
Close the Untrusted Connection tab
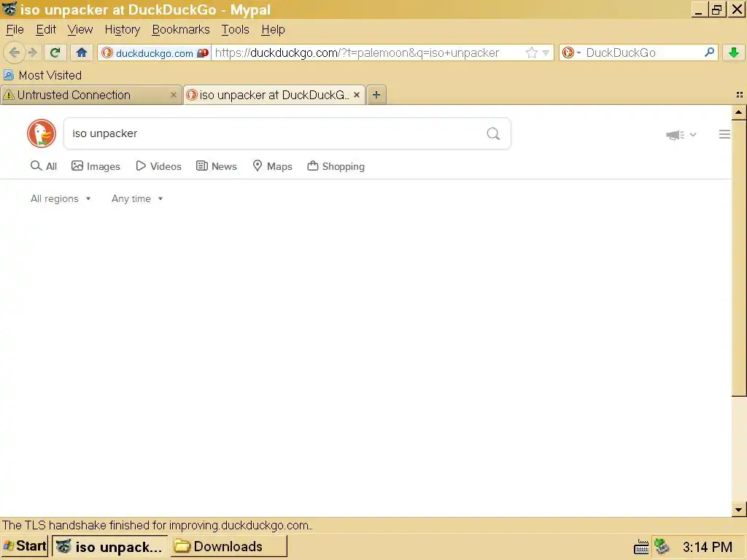174,96
